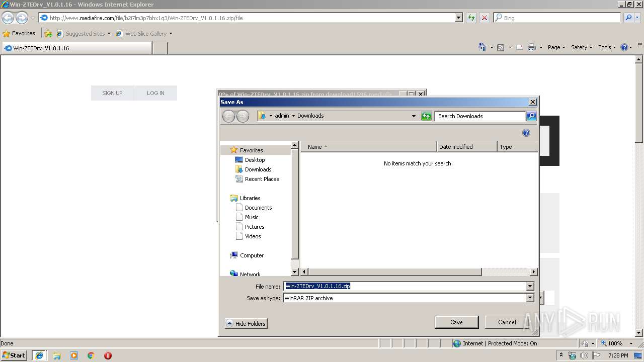Click the Stop loading icon
This screenshot has width=644, height=362.
pos(484,18)
